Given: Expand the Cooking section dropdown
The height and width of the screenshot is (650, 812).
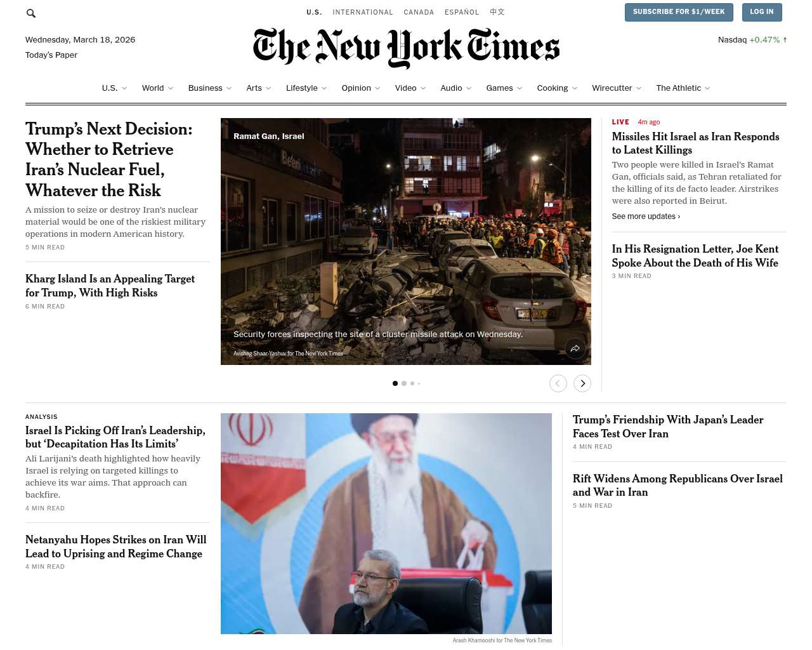Looking at the screenshot, I should 574,88.
